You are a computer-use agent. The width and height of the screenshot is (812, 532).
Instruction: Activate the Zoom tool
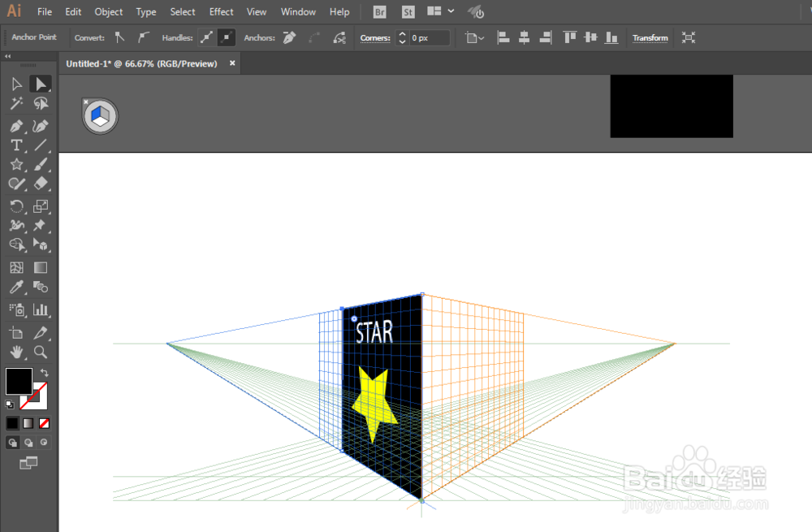coord(41,353)
